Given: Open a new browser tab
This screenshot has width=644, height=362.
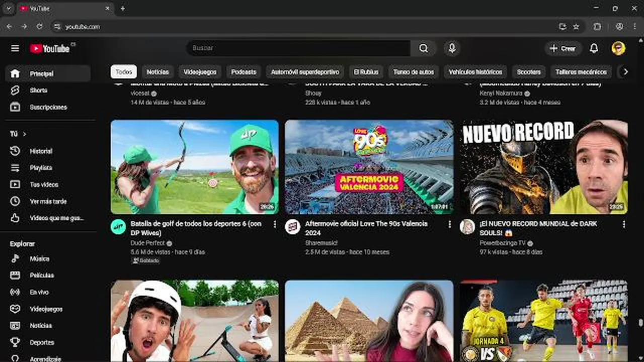Looking at the screenshot, I should (x=122, y=9).
